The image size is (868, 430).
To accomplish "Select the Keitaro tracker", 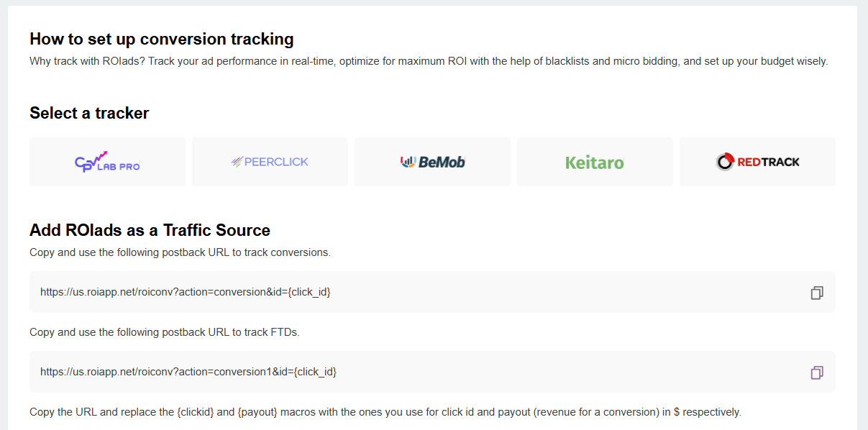I will 595,163.
